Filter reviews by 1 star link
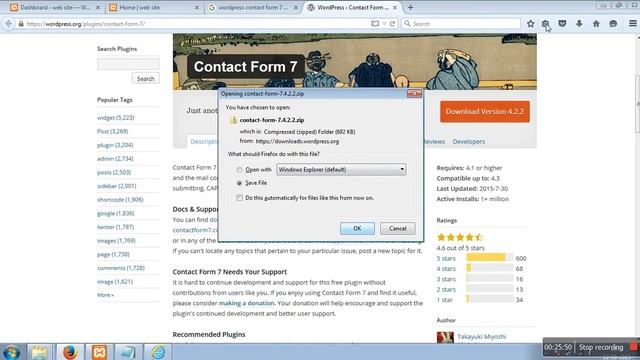 pos(444,300)
